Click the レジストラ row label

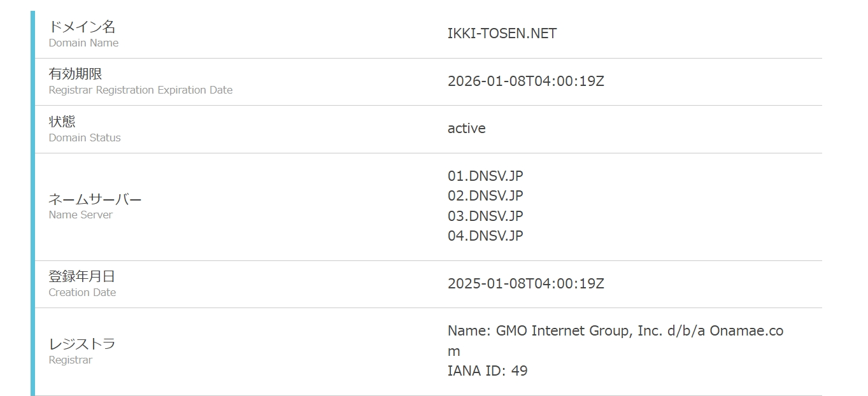tap(82, 344)
